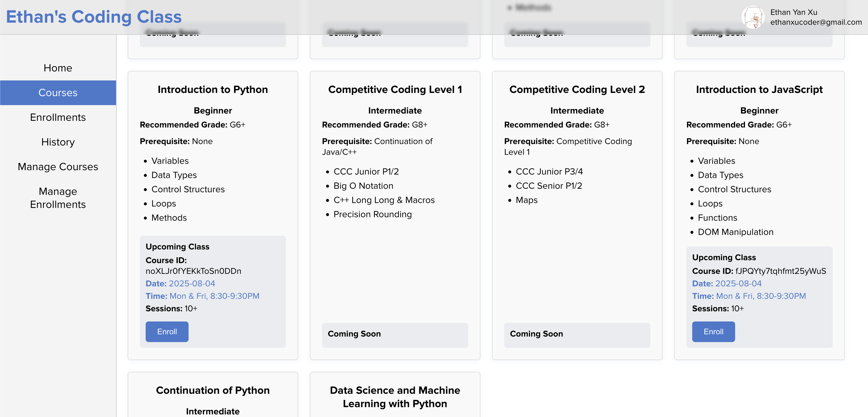Click the Functions topic in JavaScript card
Viewport: 868px width, 417px height.
717,218
